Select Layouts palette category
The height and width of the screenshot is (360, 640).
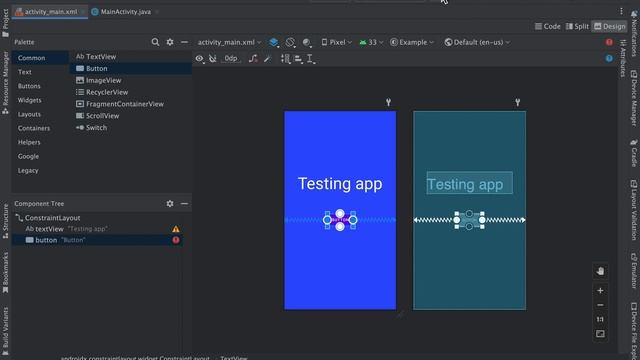coord(29,114)
